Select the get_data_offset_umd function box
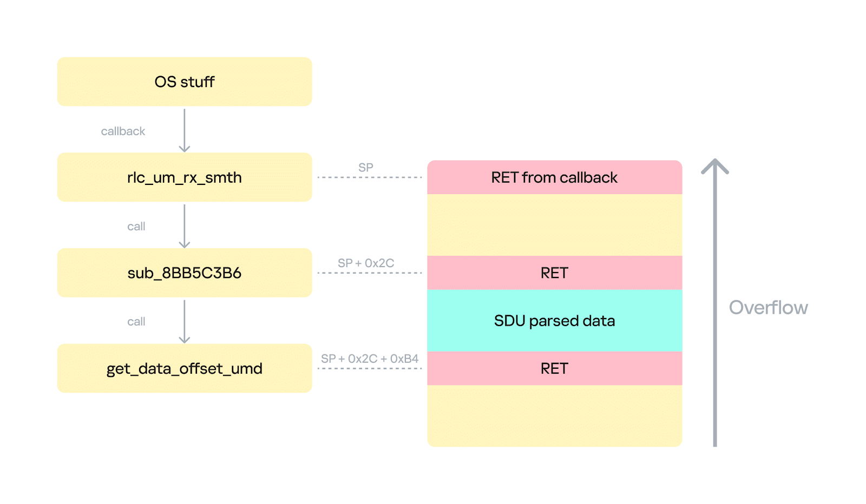This screenshot has height=504, width=866. [x=185, y=368]
